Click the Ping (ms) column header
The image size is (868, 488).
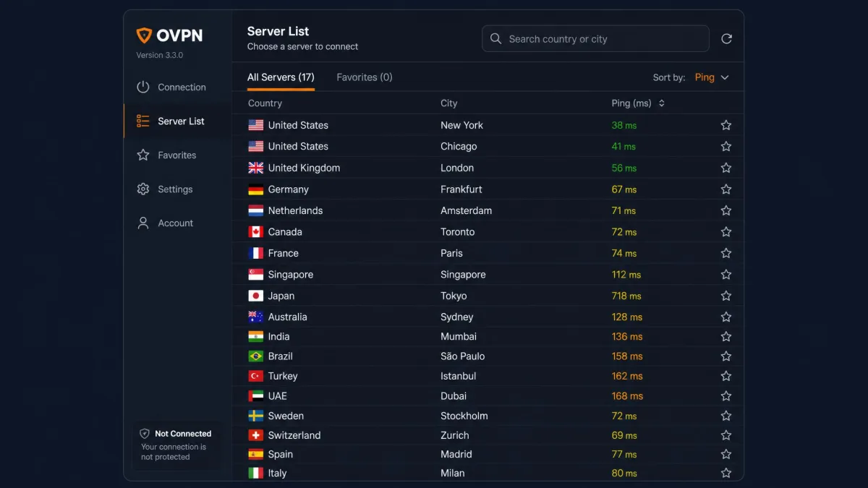point(631,103)
